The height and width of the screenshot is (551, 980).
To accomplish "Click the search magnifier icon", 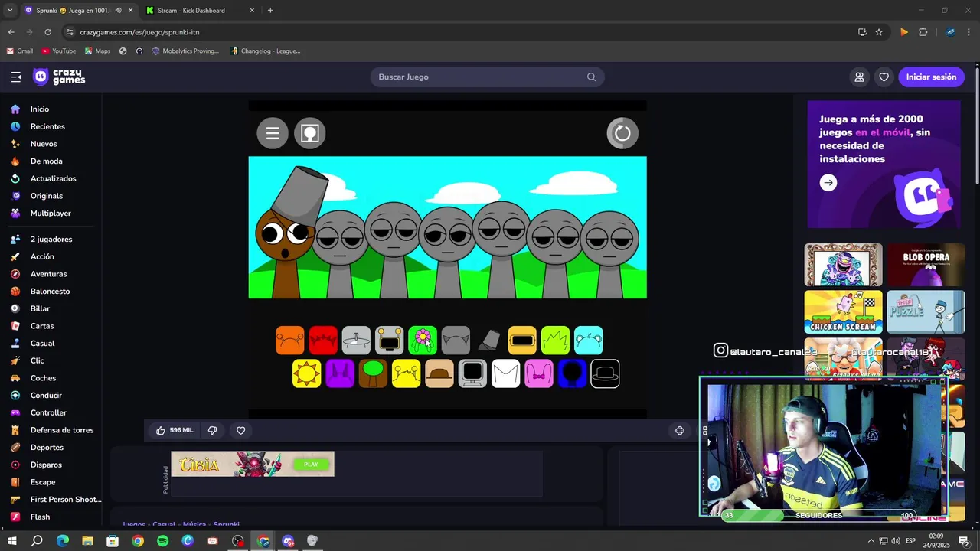I will tap(591, 77).
